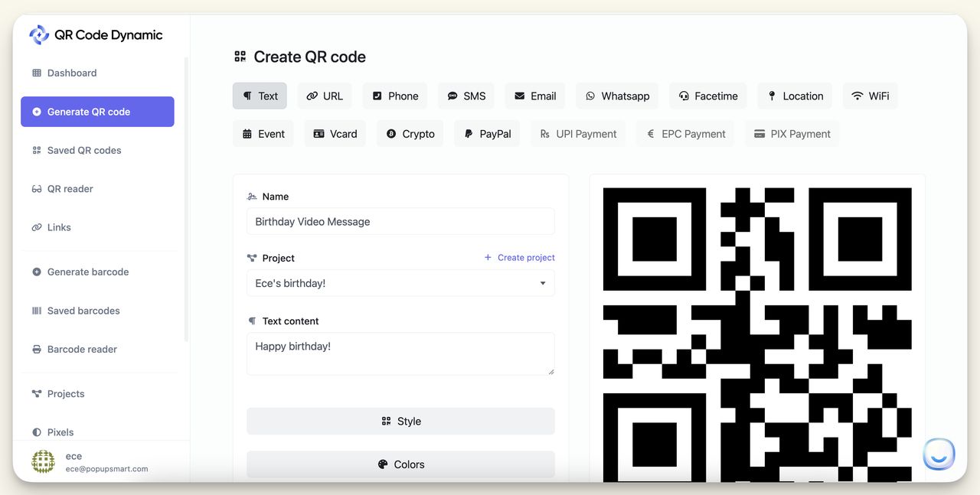Click the Pixels half-circle icon

(x=37, y=432)
